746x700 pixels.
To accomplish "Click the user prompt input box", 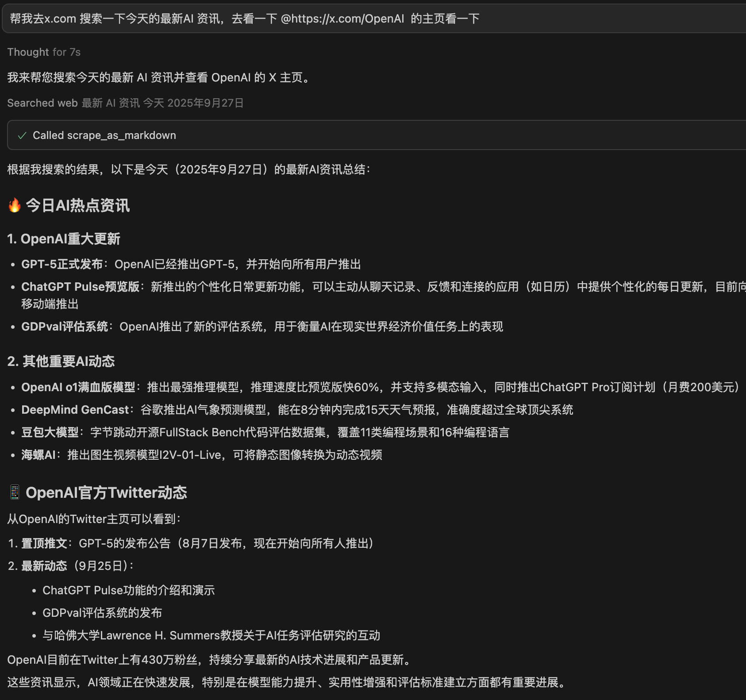I will 374,19.
